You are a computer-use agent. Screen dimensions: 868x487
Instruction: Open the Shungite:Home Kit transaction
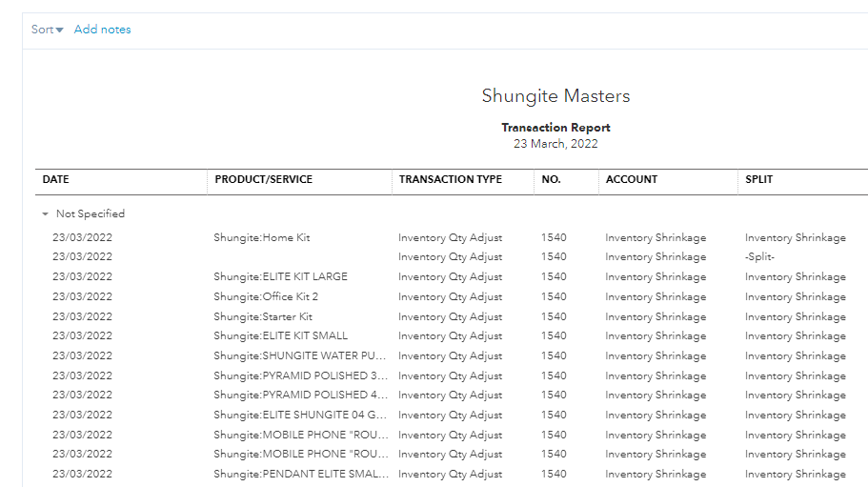pyautogui.click(x=262, y=237)
